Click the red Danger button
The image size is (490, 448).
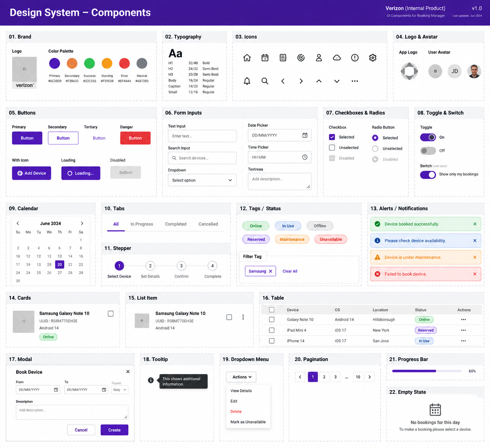(135, 138)
